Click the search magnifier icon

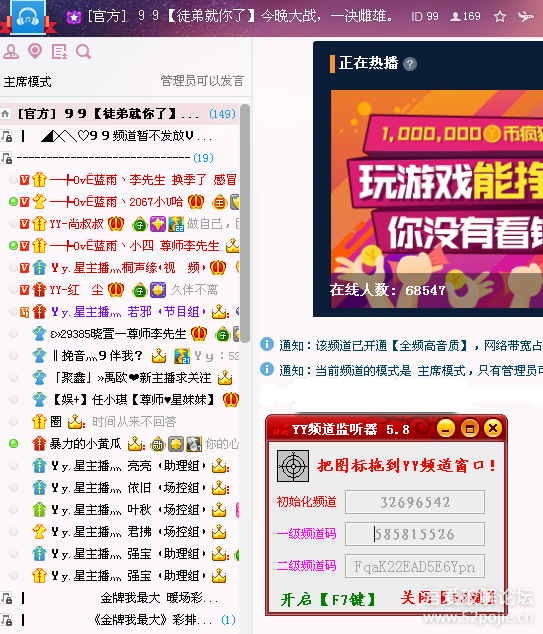pyautogui.click(x=83, y=52)
